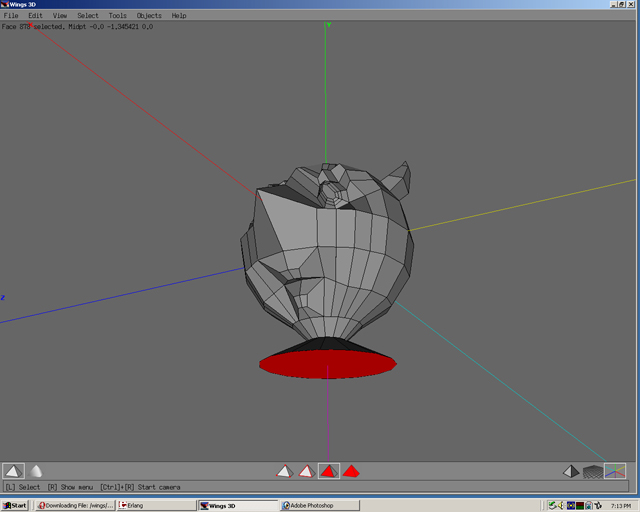Click the '[Ctrl]+[R] Start camera' hint
This screenshot has width=640, height=512.
tap(140, 487)
